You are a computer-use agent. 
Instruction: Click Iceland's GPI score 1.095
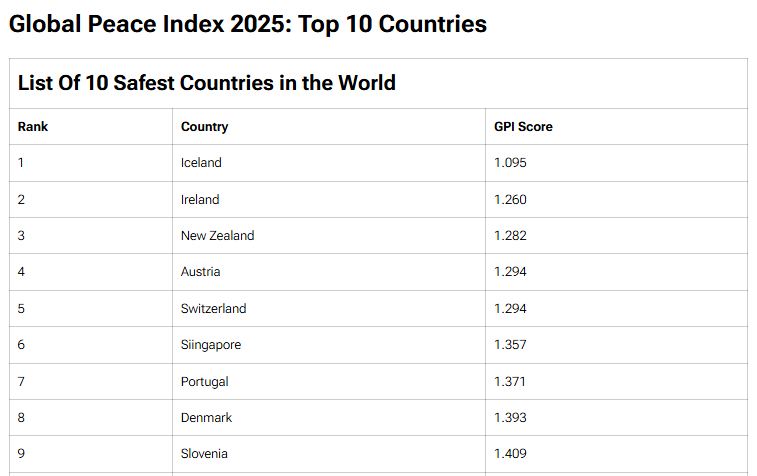510,163
